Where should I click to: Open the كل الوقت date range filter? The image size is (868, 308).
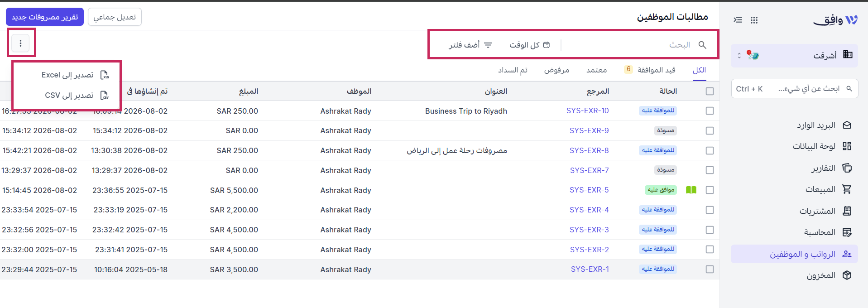[x=530, y=45]
